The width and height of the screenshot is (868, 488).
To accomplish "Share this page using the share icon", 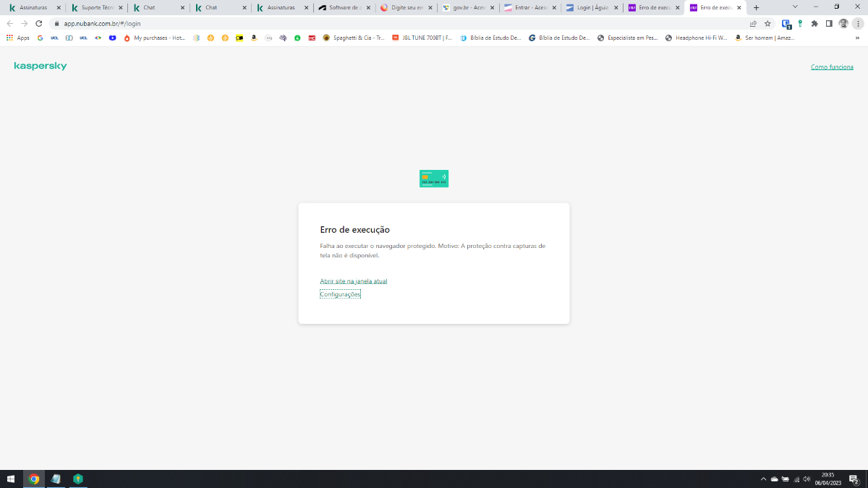I will tap(753, 23).
